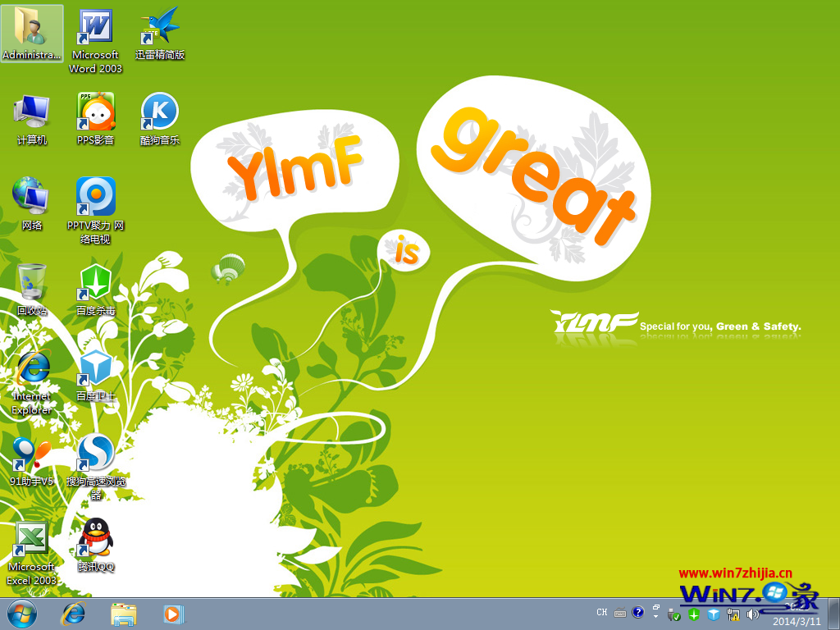
Task: Select the 回收站 recycle bin icon
Action: (x=31, y=283)
